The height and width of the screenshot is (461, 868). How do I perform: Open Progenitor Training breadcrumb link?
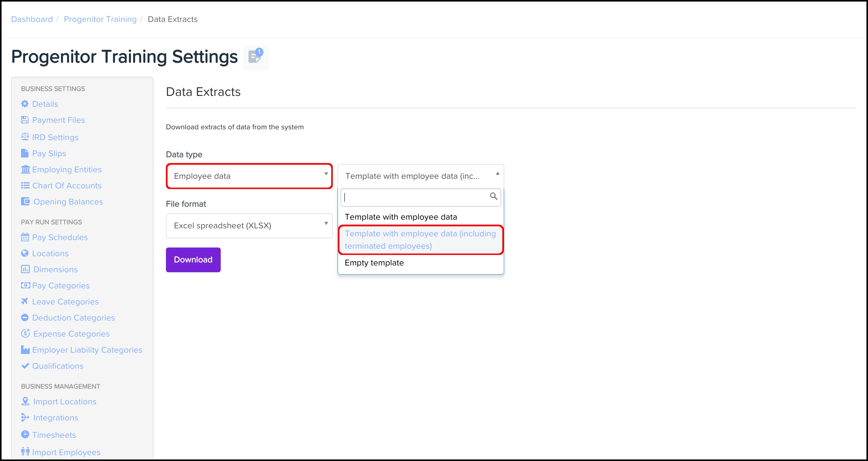tap(100, 19)
